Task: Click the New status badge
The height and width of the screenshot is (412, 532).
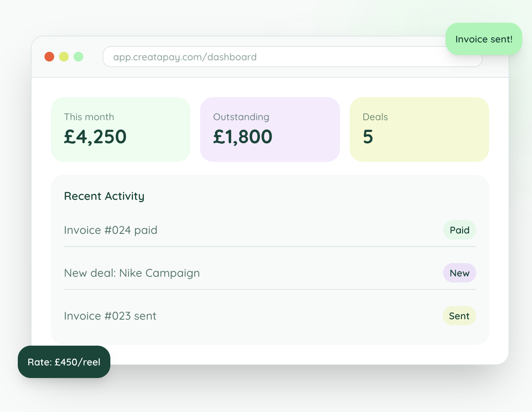Action: [460, 273]
